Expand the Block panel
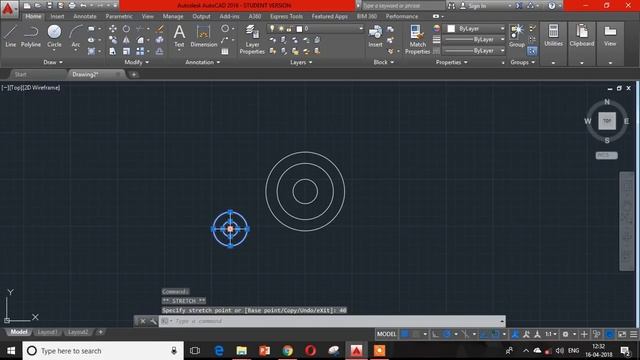Image resolution: width=640 pixels, height=360 pixels. 383,62
